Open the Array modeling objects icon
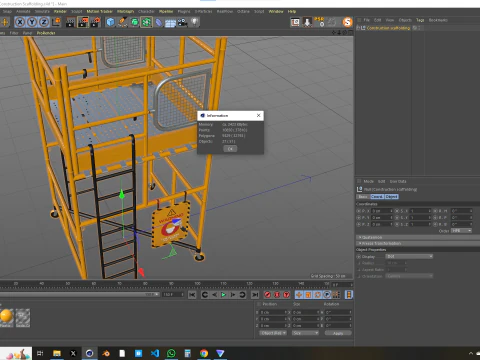 146,22
